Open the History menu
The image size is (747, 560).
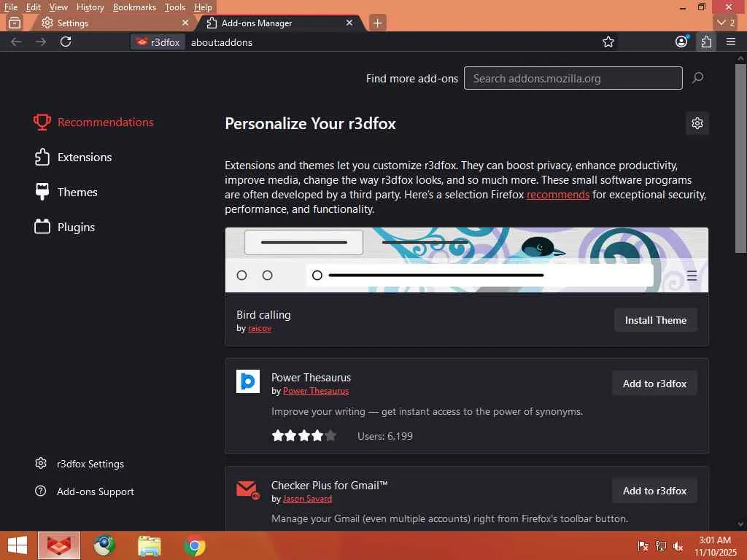pyautogui.click(x=90, y=7)
